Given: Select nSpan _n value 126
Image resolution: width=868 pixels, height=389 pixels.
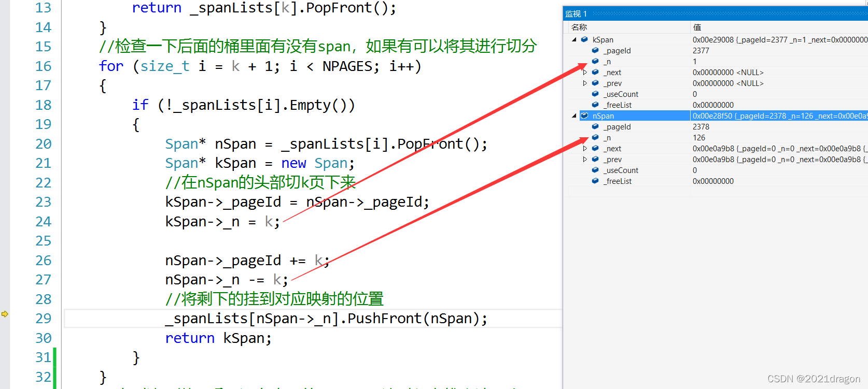Looking at the screenshot, I should click(x=699, y=137).
